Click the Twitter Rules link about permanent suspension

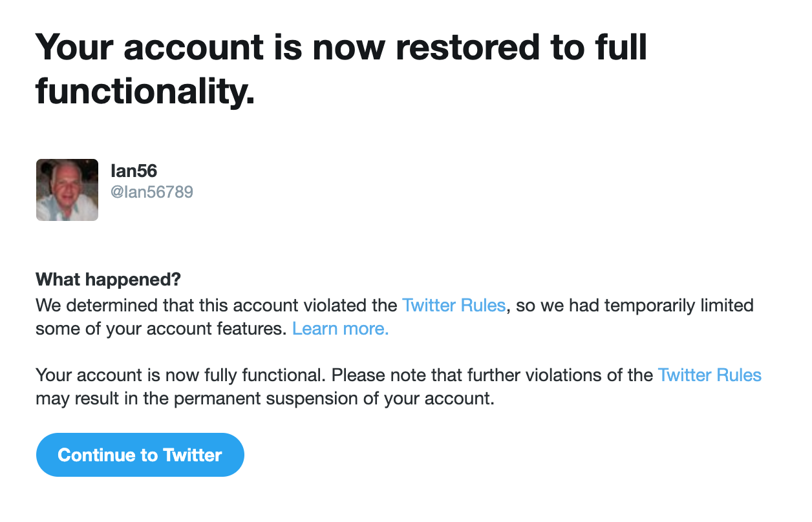(709, 375)
